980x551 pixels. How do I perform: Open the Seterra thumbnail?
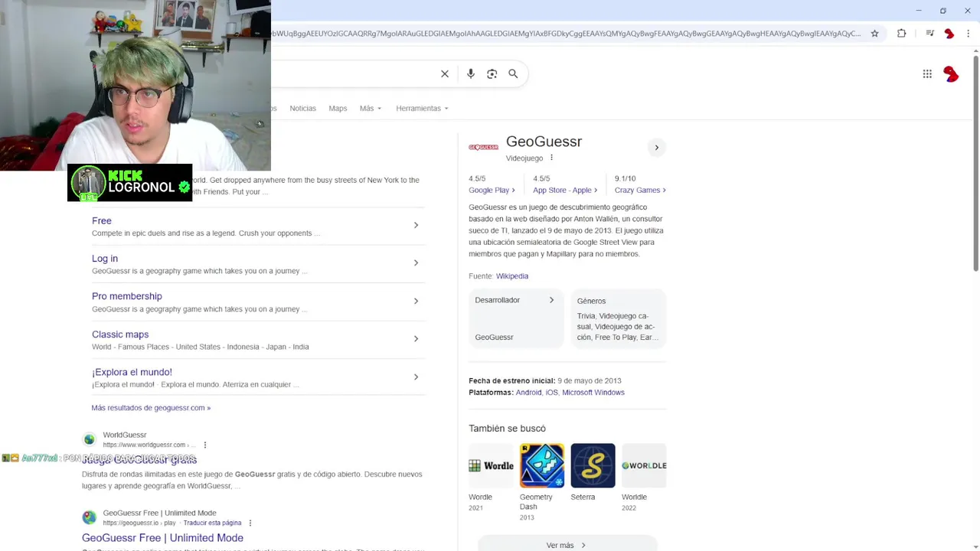point(593,465)
